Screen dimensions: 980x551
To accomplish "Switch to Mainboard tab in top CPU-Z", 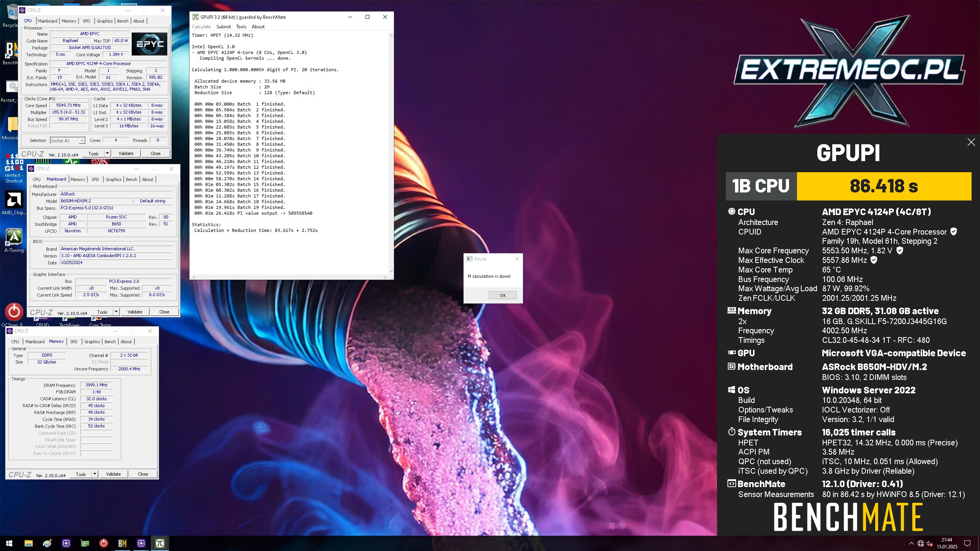I will tap(47, 21).
